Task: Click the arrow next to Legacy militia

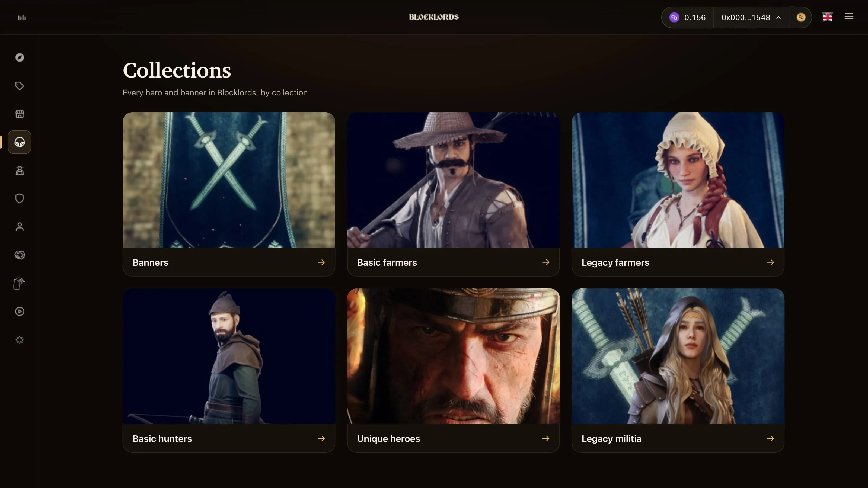Action: (x=770, y=438)
